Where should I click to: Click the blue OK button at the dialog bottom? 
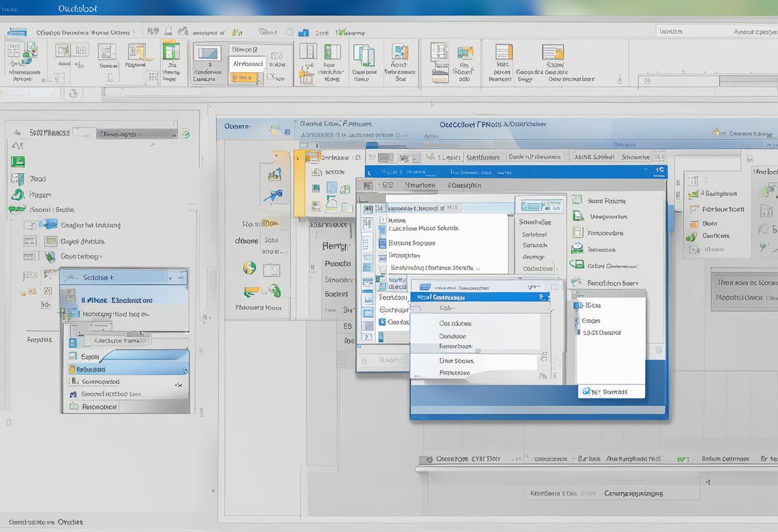point(611,391)
